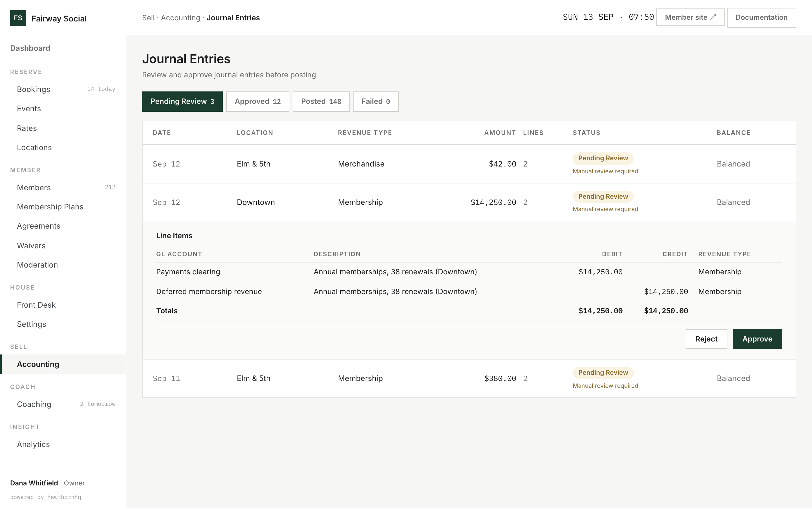Open Membership Plans page
The image size is (812, 508).
tap(63, 207)
